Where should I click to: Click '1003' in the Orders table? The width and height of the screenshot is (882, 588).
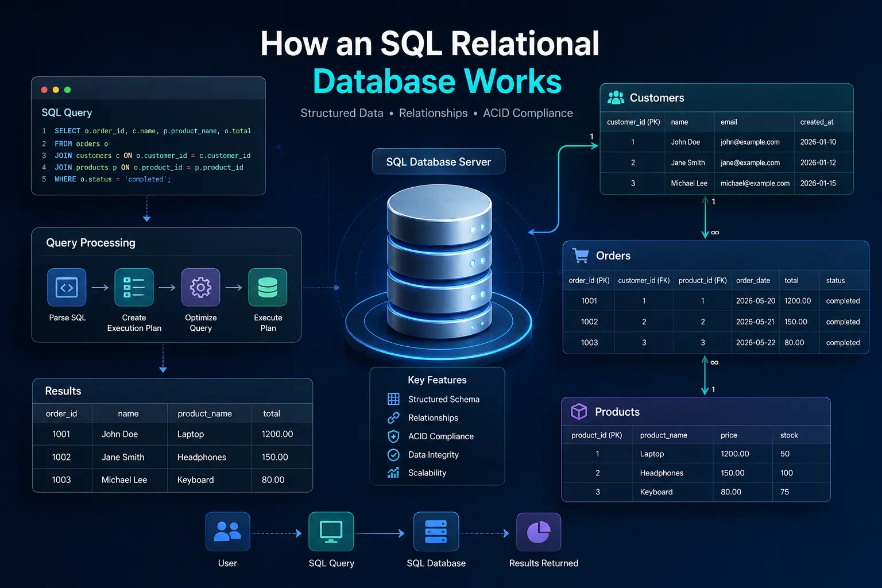589,342
